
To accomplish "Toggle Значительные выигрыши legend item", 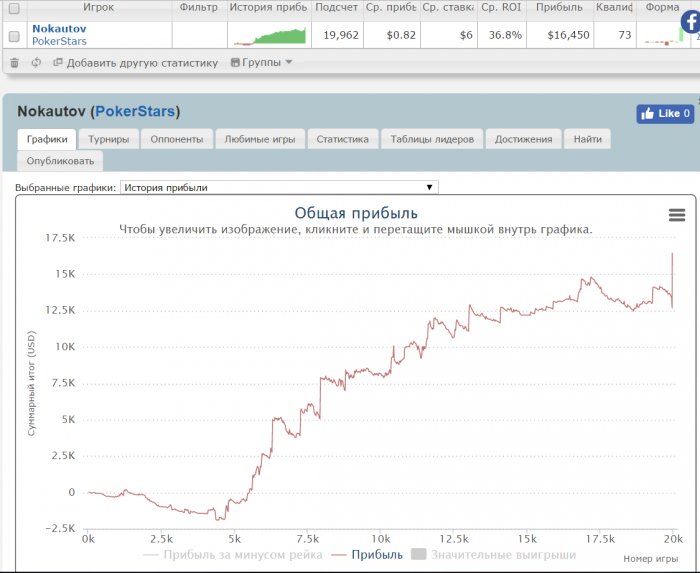I will 493,555.
